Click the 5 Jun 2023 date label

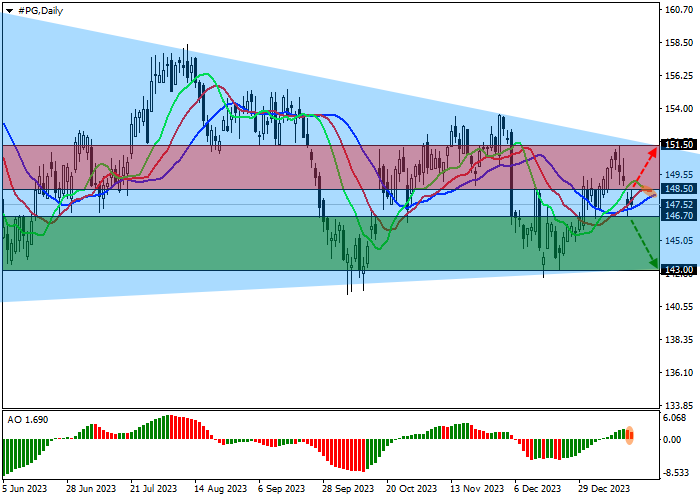[24, 489]
